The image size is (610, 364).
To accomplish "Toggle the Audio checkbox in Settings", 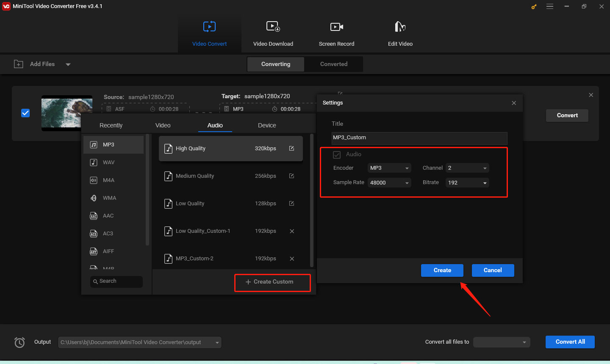I will 337,155.
